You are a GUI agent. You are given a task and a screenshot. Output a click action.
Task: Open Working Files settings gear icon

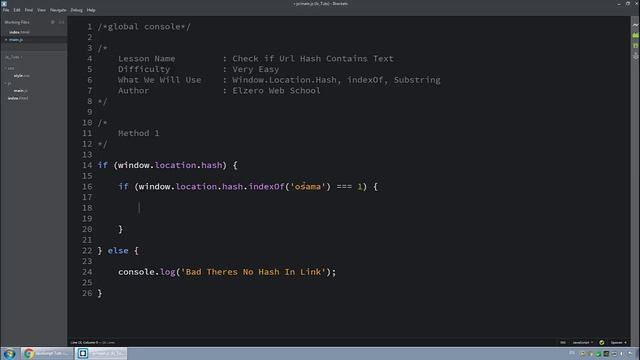pyautogui.click(x=53, y=22)
